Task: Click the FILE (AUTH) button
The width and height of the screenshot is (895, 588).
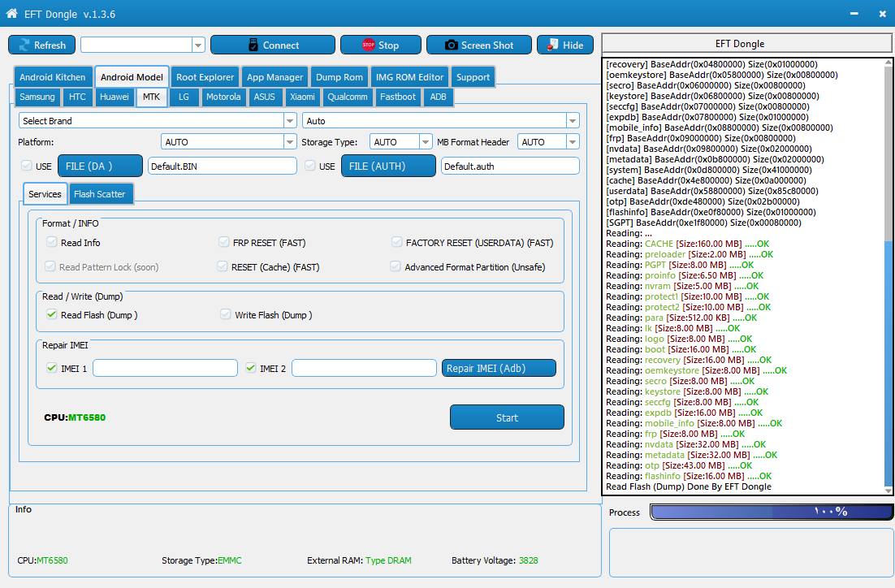Action: click(388, 166)
